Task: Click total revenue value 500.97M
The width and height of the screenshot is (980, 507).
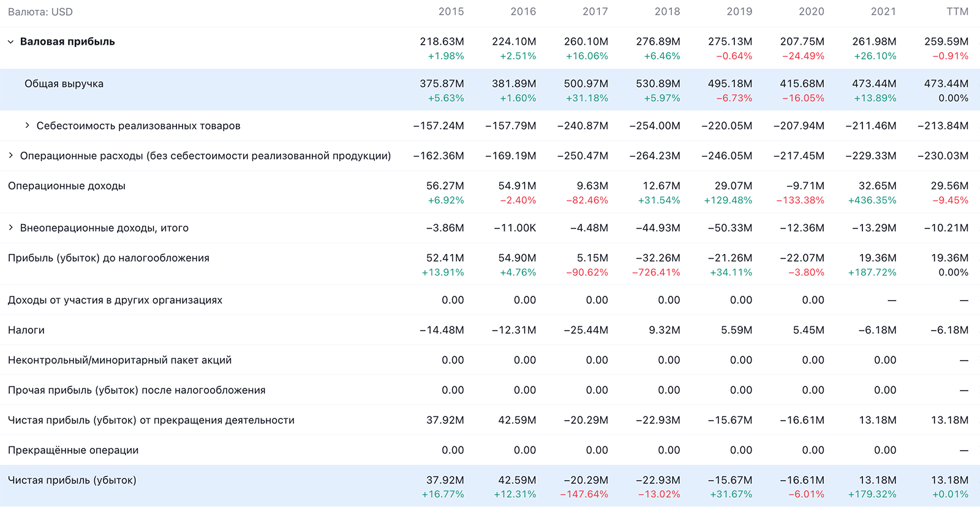Action: (586, 84)
